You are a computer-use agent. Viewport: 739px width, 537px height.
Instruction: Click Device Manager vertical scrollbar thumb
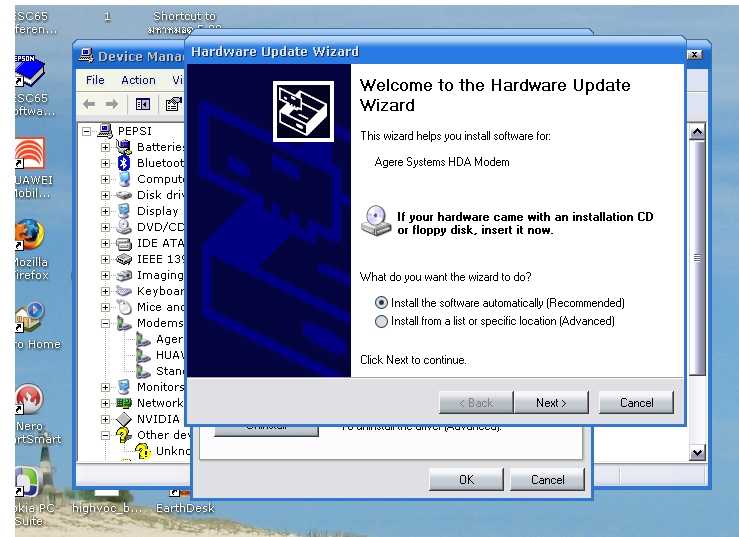[697, 258]
